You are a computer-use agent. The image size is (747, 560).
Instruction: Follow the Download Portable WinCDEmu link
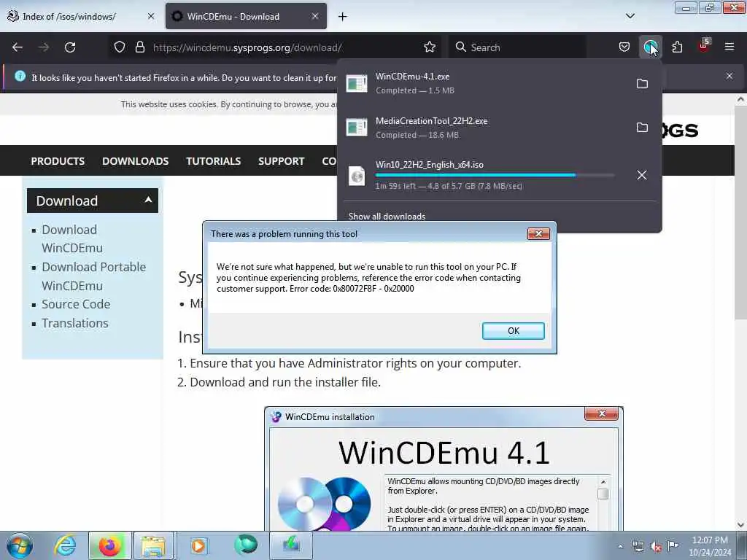click(x=94, y=276)
